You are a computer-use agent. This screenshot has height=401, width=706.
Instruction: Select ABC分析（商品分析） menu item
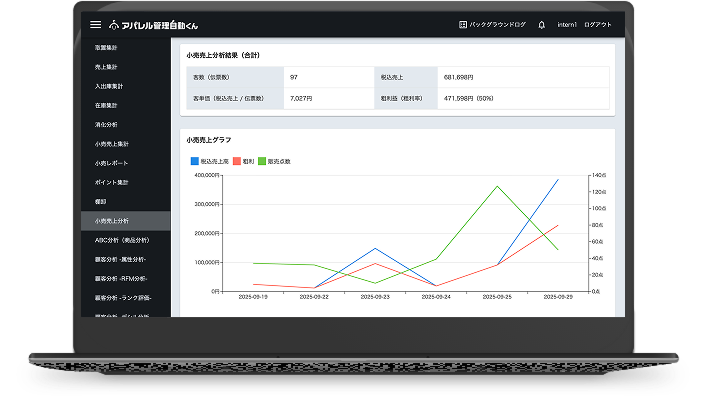(x=121, y=240)
